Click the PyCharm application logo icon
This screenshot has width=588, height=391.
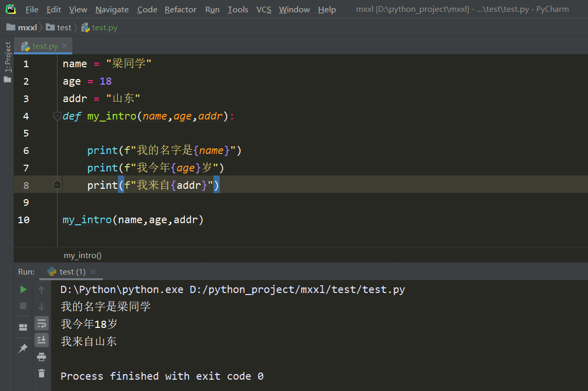[x=10, y=9]
